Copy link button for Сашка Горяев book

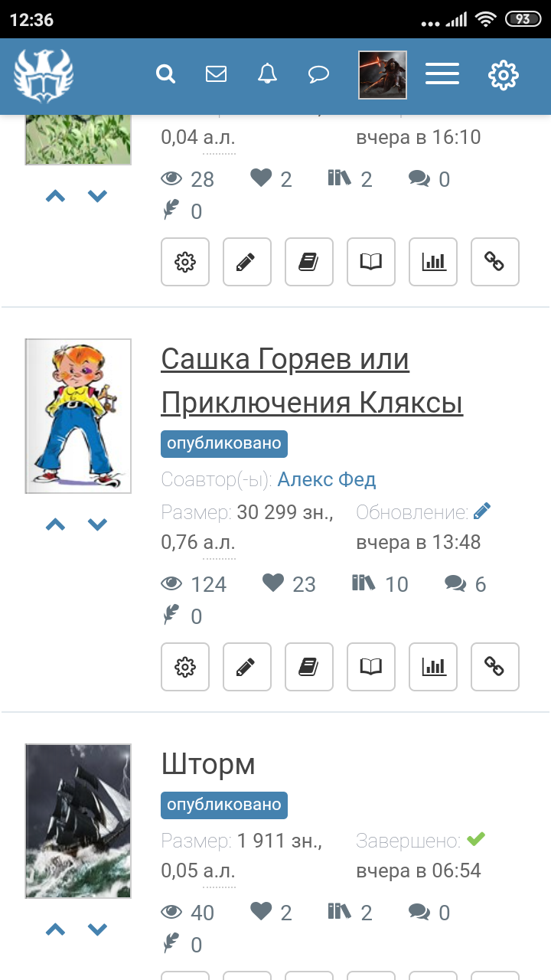click(x=495, y=667)
